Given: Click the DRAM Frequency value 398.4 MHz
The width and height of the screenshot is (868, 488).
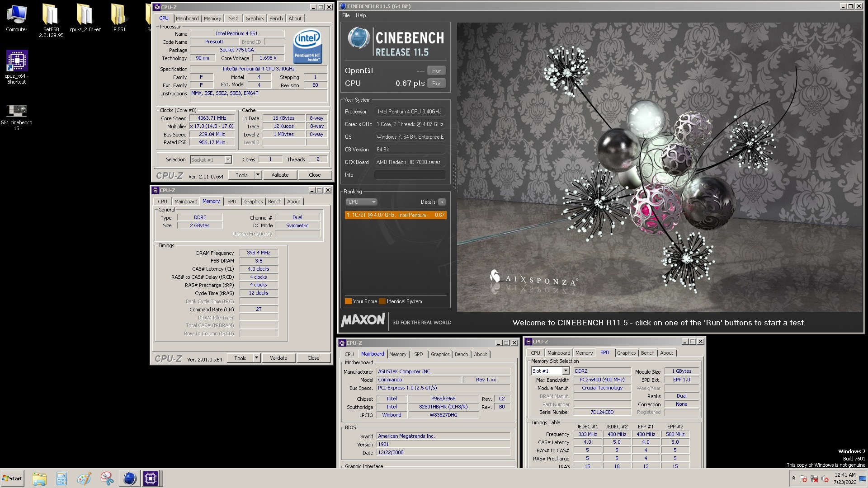Looking at the screenshot, I should [x=259, y=253].
